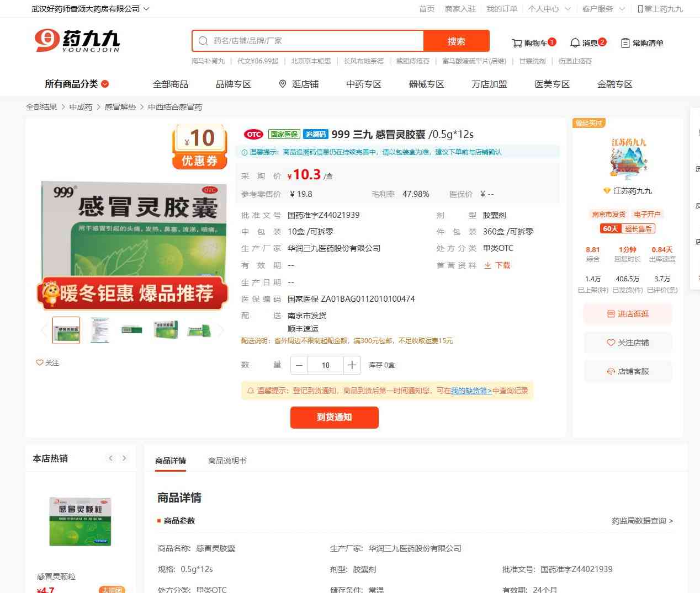Click the 到货通知 button

point(334,417)
